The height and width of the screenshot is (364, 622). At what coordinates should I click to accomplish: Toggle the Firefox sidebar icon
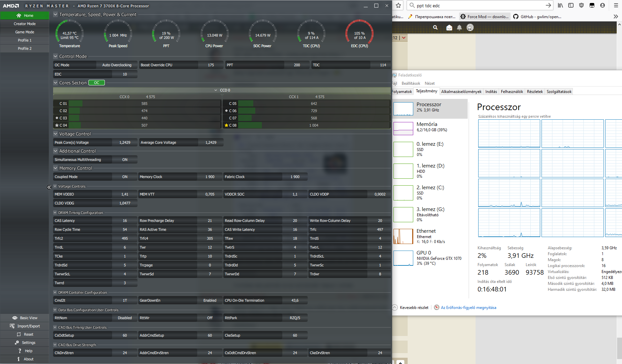(x=571, y=5)
